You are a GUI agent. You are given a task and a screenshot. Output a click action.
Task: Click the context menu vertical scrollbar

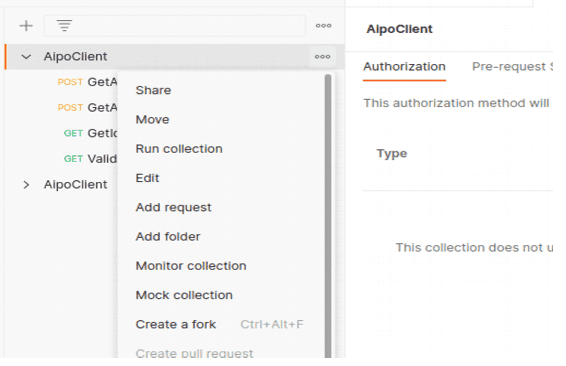pyautogui.click(x=328, y=216)
